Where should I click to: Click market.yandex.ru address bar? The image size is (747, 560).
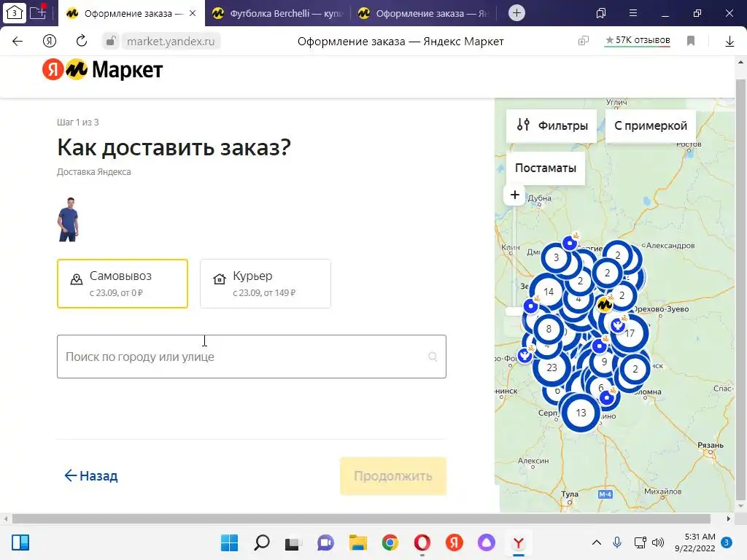coord(171,42)
